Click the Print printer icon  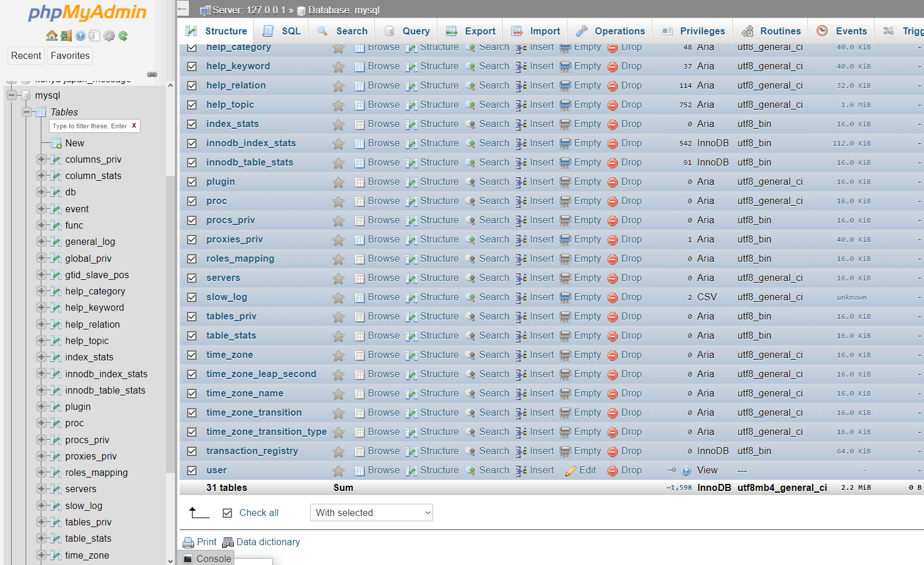[188, 542]
